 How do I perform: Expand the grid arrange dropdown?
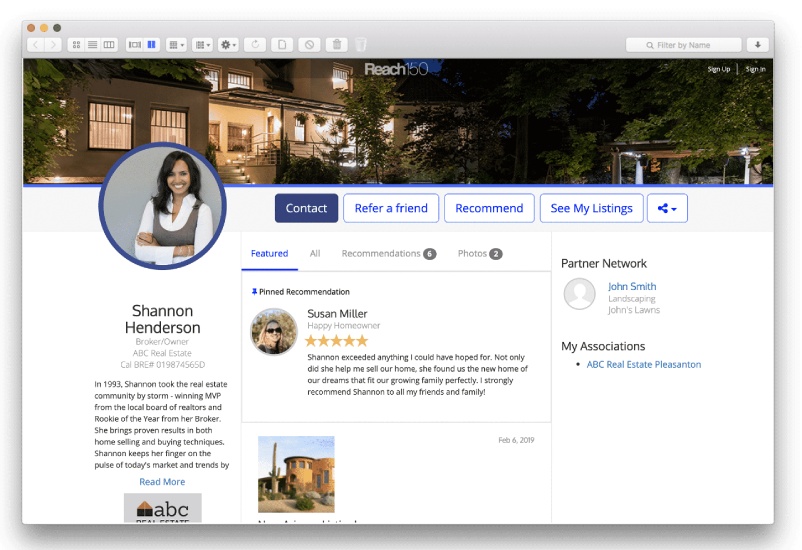point(176,45)
